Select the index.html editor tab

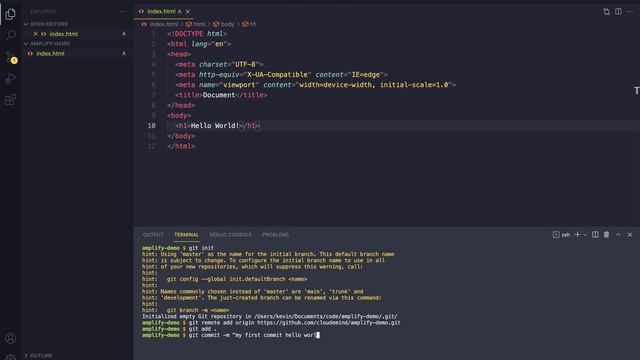(x=164, y=11)
